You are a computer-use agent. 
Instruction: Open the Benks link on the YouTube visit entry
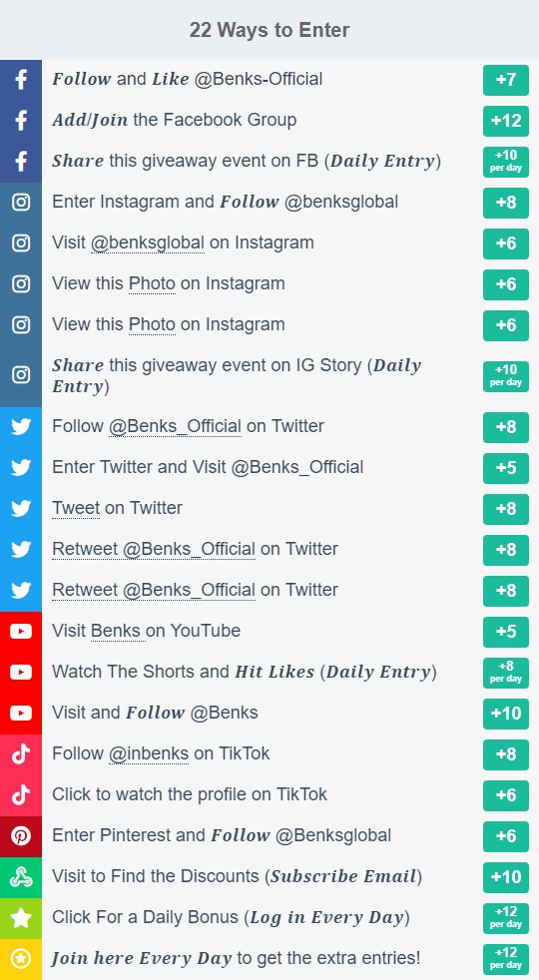pyautogui.click(x=118, y=632)
